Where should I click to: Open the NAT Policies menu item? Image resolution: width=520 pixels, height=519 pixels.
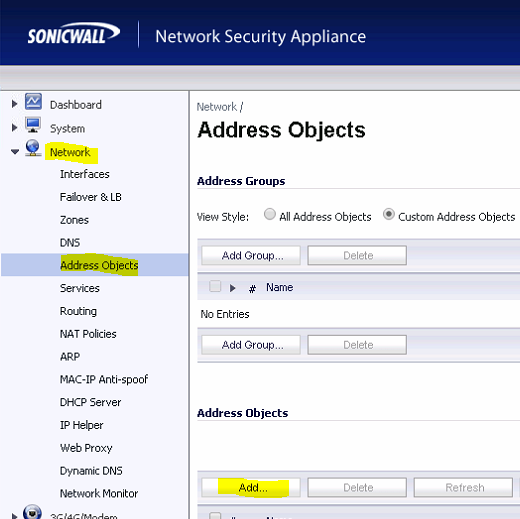pyautogui.click(x=88, y=334)
